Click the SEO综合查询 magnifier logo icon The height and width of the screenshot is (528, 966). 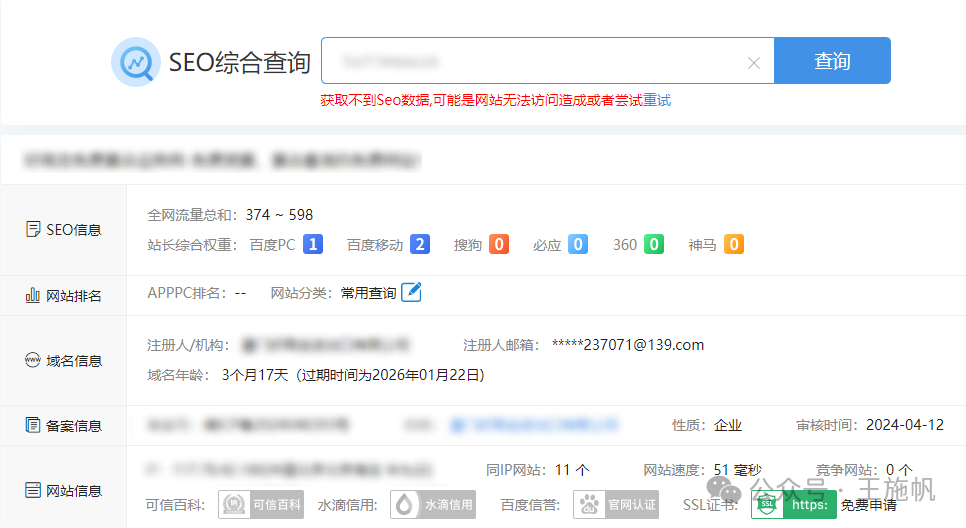click(x=136, y=62)
